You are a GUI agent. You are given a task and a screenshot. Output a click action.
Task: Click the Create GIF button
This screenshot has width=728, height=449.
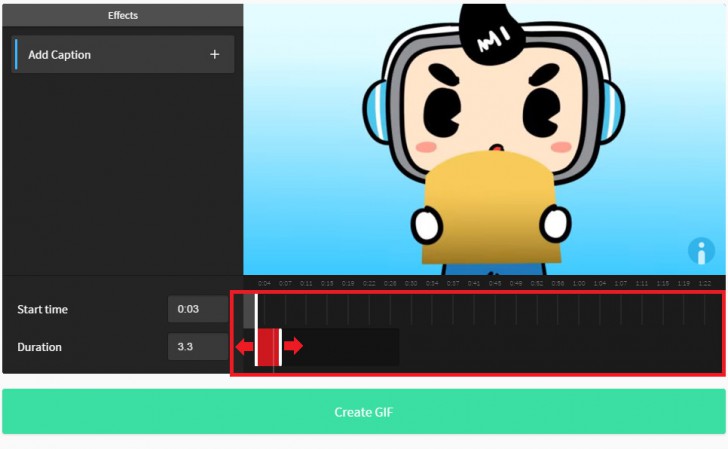click(x=364, y=412)
